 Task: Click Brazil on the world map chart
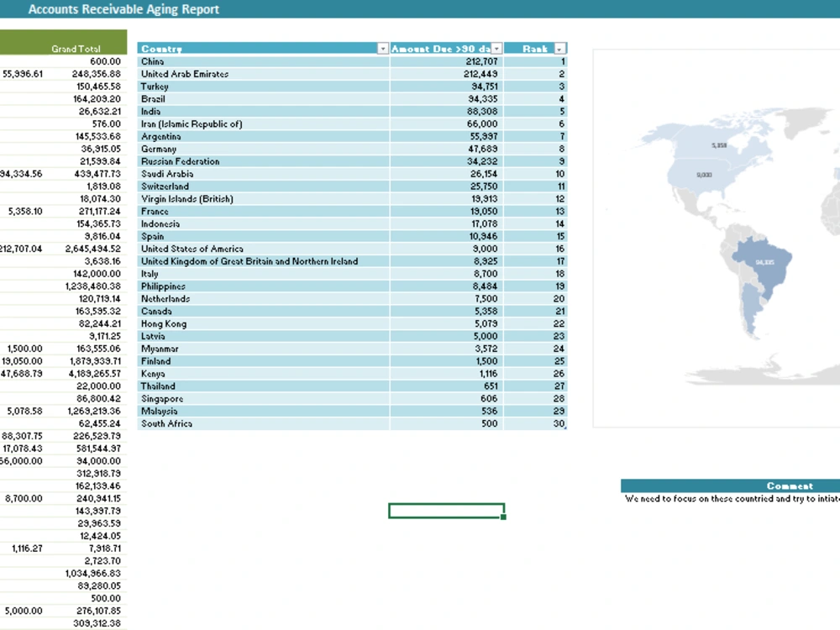(764, 262)
